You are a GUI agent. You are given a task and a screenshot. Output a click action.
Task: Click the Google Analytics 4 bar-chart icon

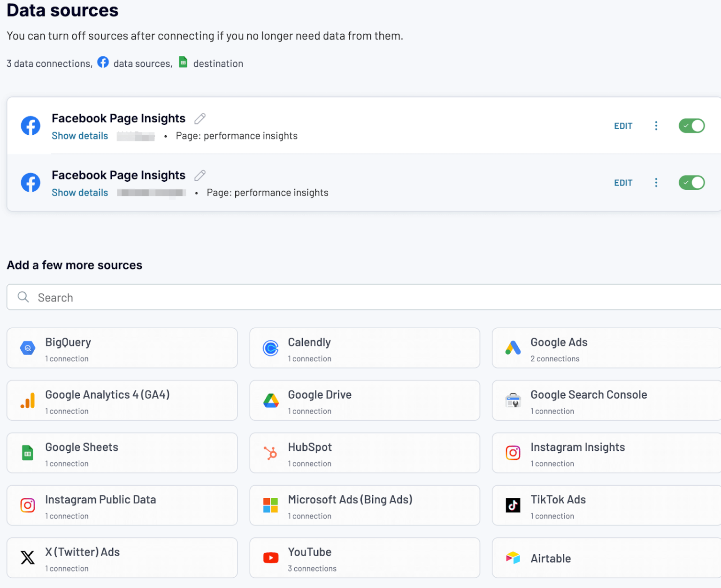pyautogui.click(x=28, y=401)
